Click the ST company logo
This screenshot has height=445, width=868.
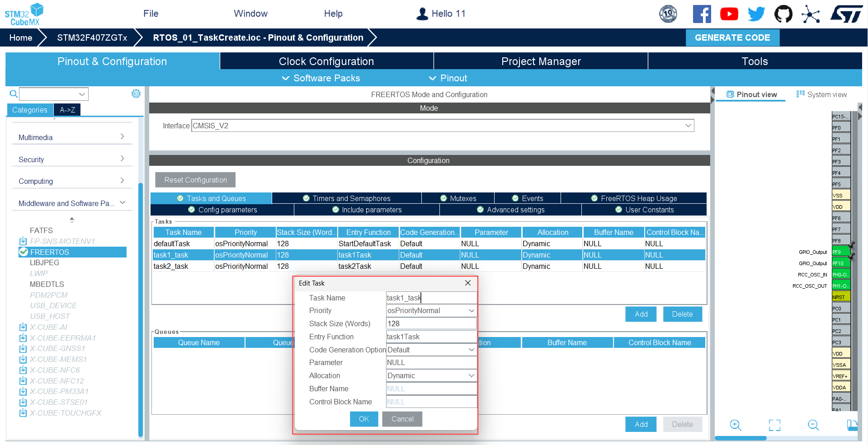pyautogui.click(x=846, y=14)
